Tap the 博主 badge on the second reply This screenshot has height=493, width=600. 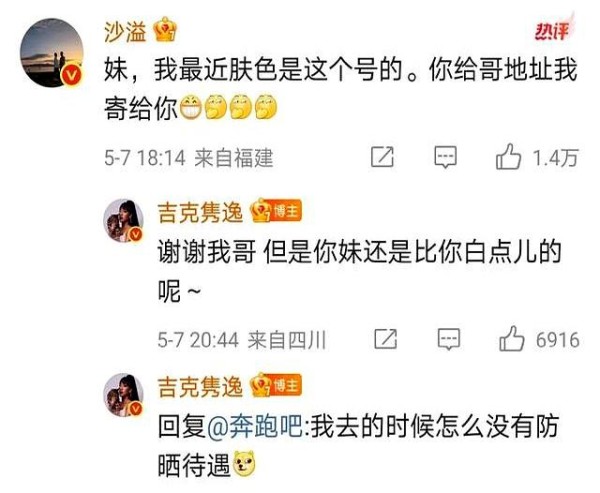pos(283,385)
